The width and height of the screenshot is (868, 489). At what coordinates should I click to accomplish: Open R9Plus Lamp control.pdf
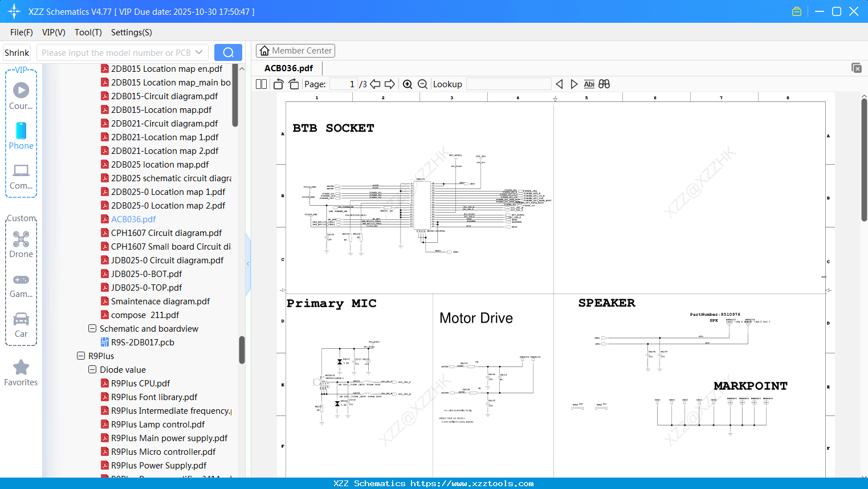pyautogui.click(x=158, y=425)
